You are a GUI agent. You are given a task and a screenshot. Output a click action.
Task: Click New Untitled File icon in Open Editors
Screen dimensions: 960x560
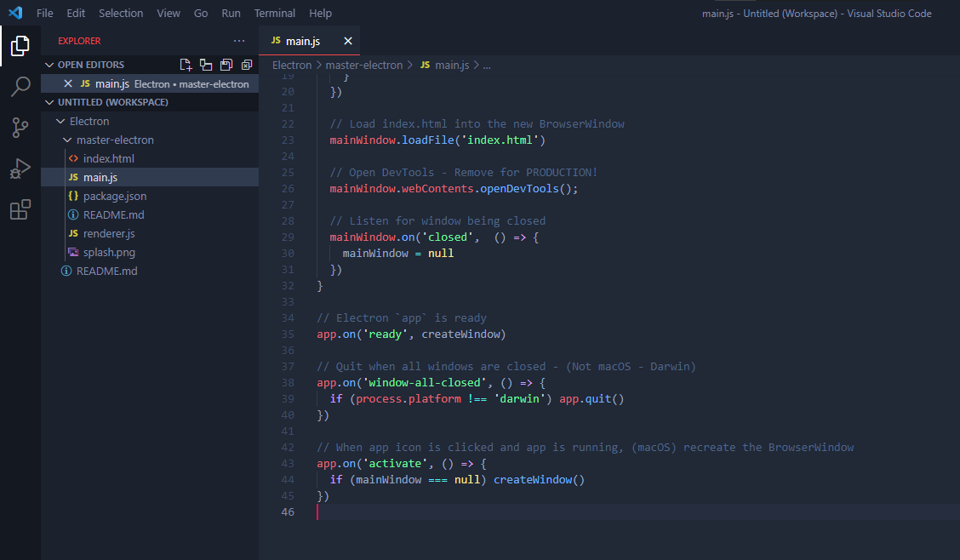(x=186, y=65)
